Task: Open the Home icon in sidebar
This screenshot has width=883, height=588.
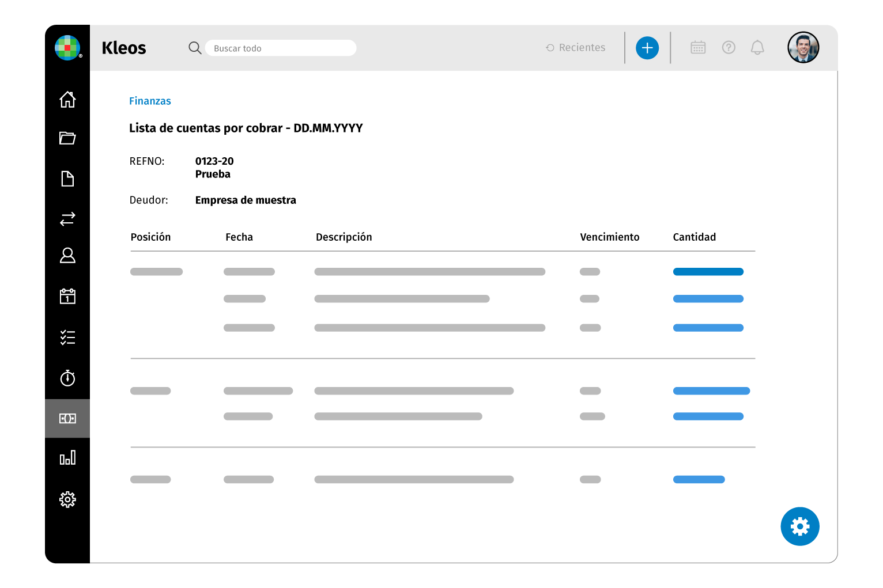Action: [x=67, y=100]
